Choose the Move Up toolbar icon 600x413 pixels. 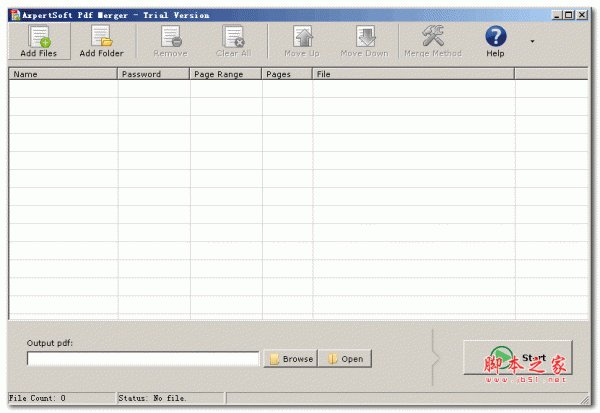pos(302,41)
